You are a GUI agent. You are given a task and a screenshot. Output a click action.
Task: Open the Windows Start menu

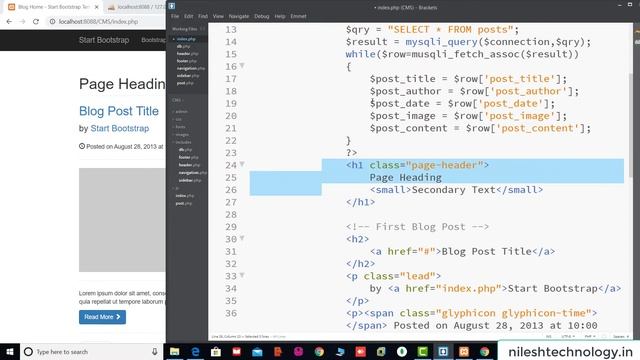pyautogui.click(x=10, y=351)
